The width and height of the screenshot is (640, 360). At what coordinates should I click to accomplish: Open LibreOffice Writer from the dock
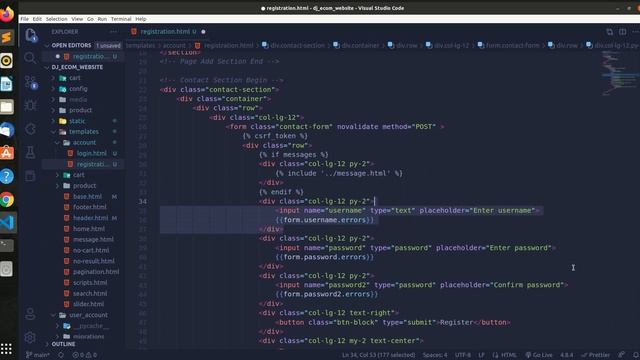(7, 84)
